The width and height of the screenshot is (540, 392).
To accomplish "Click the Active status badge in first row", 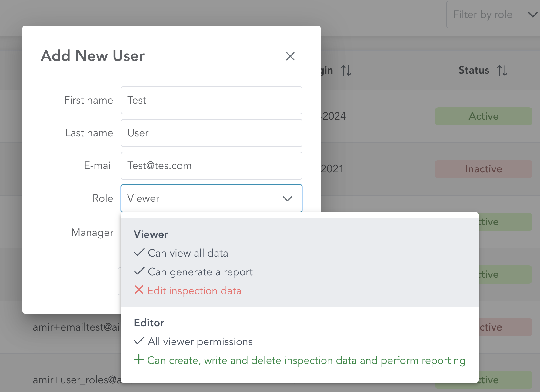I will pos(483,116).
